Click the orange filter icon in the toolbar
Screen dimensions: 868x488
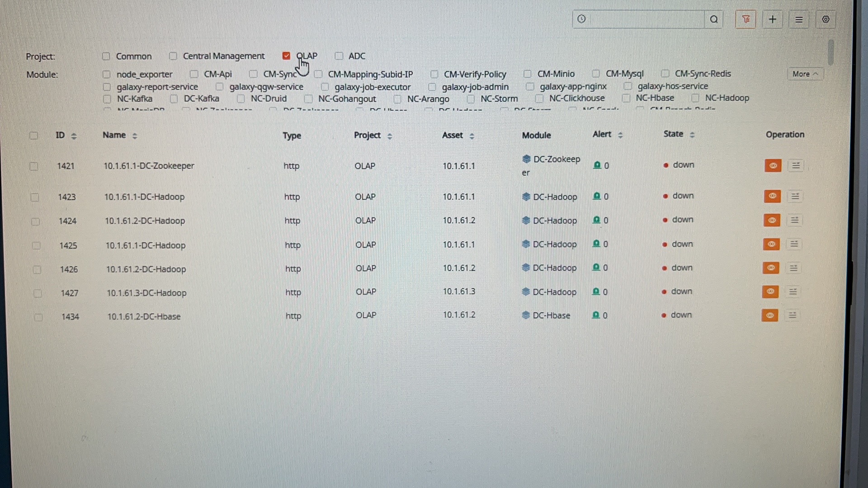745,19
